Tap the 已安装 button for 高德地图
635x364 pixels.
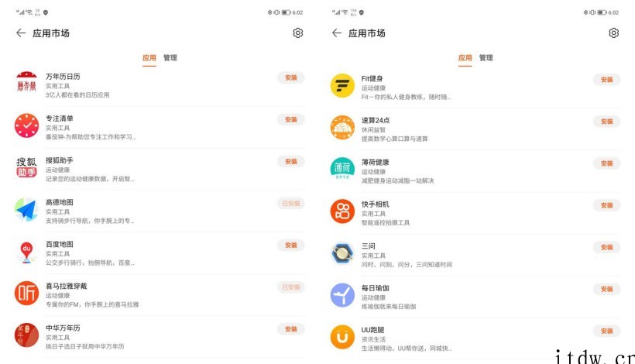(290, 203)
